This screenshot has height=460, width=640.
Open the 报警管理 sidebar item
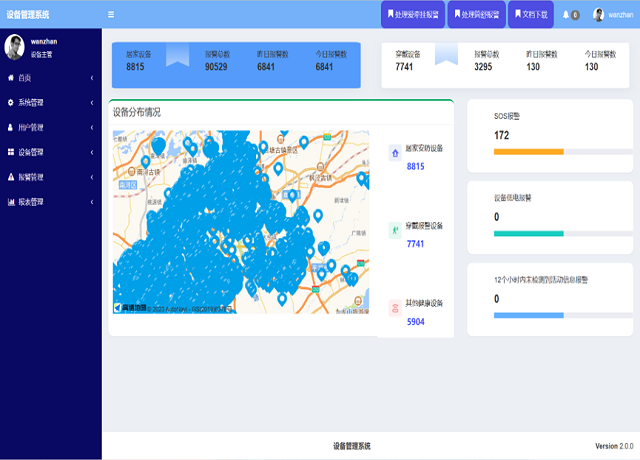(x=31, y=177)
